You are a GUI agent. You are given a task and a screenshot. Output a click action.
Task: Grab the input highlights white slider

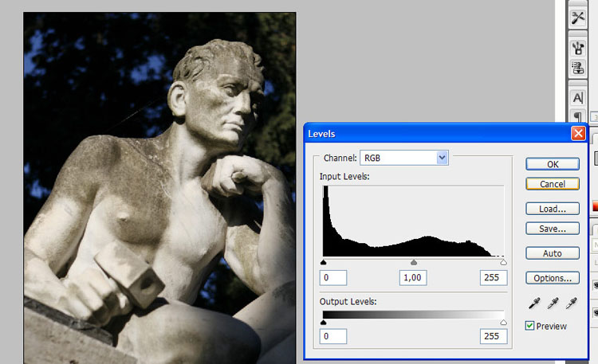503,262
